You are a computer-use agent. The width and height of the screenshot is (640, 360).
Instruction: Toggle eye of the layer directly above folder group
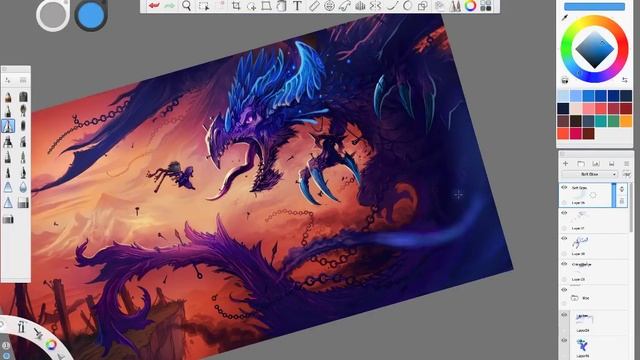pos(564,264)
